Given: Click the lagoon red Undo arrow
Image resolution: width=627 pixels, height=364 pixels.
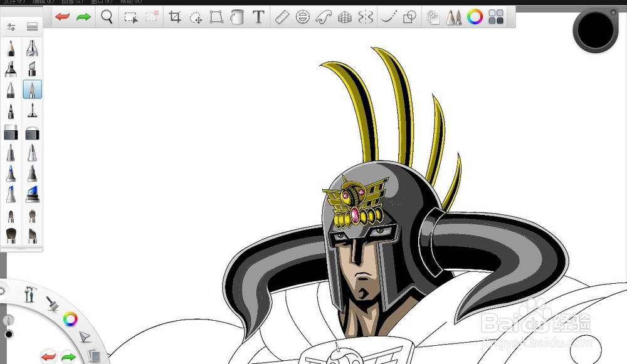Looking at the screenshot, I should pyautogui.click(x=48, y=356).
